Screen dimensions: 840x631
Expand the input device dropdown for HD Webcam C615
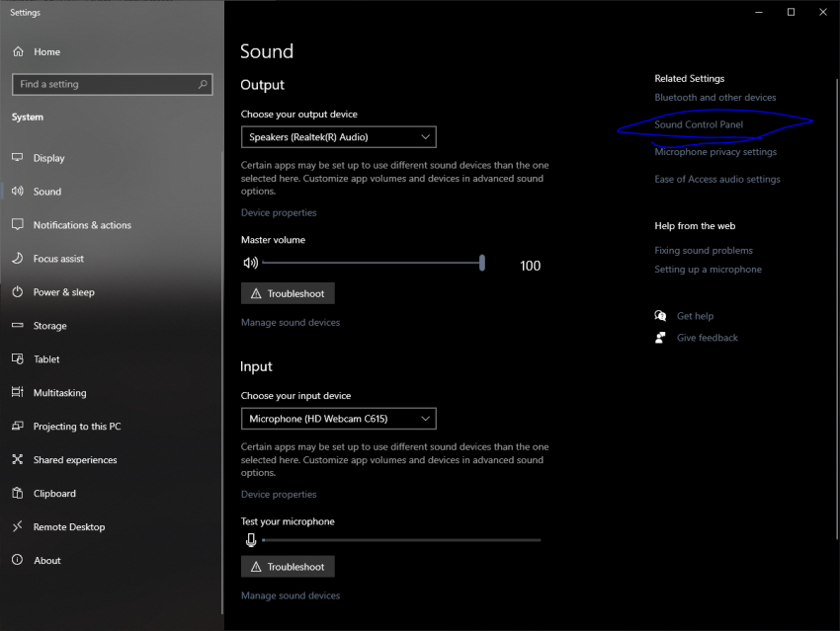[x=338, y=418]
